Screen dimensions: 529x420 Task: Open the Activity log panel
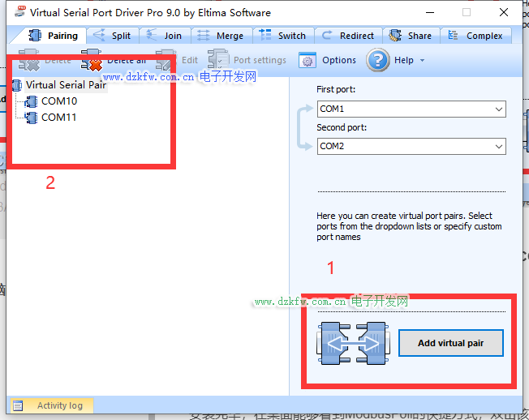52,405
